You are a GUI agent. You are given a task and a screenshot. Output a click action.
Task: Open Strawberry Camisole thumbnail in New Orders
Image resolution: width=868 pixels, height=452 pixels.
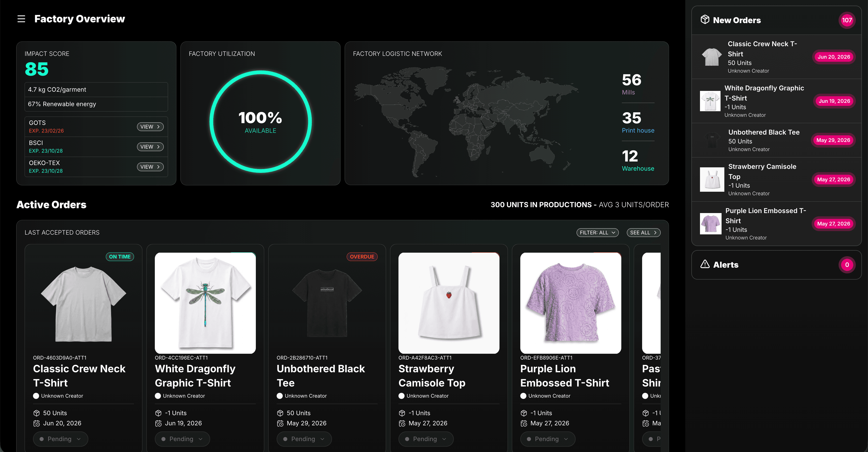coord(712,179)
